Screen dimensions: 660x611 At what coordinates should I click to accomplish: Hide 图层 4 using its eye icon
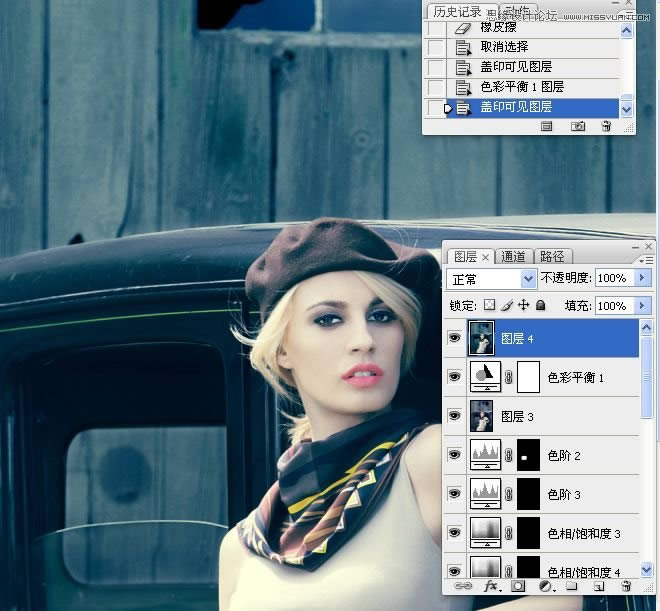point(455,339)
